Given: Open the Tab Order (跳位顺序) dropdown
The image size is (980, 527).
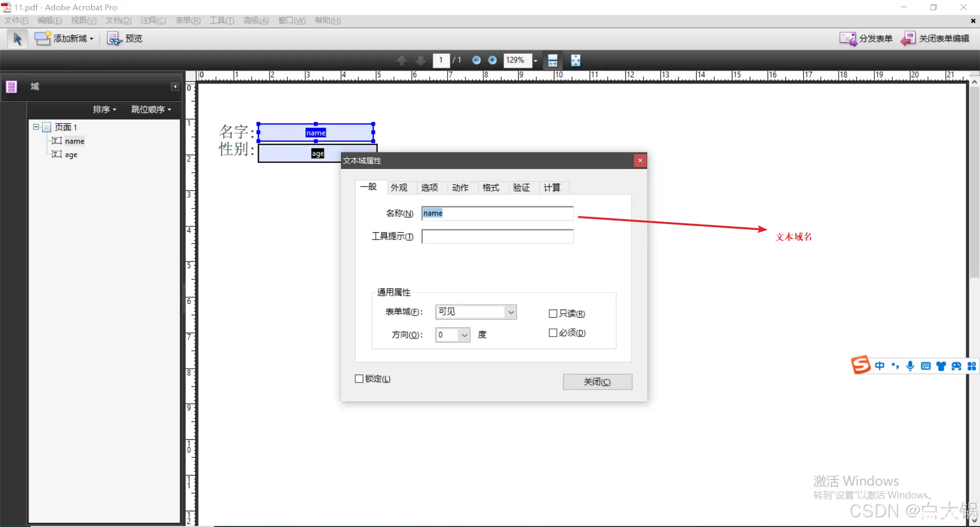Looking at the screenshot, I should 151,109.
